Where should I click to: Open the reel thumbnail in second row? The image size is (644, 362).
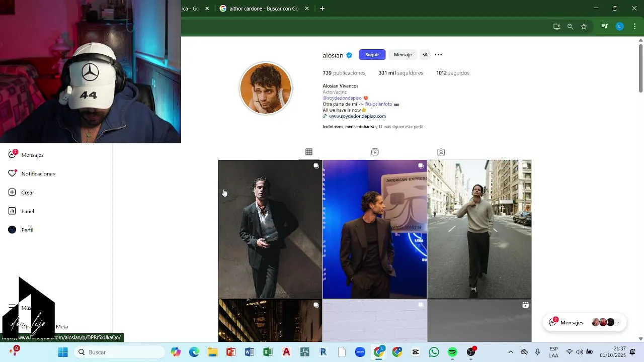[x=479, y=321]
